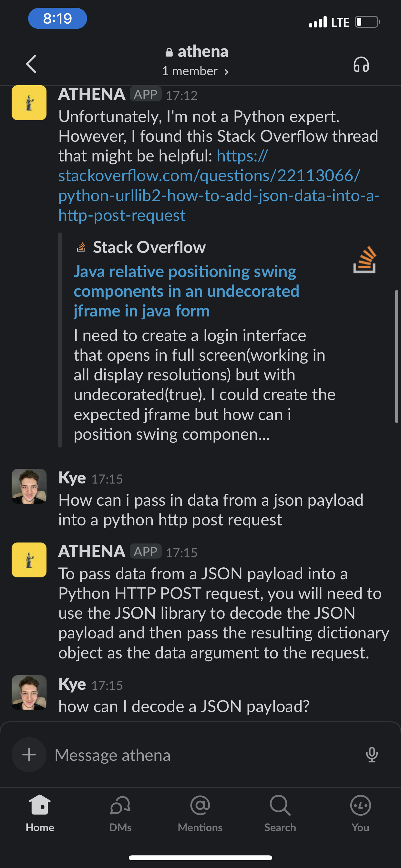Tap the home indicator bar
401x868 pixels.
[x=200, y=858]
